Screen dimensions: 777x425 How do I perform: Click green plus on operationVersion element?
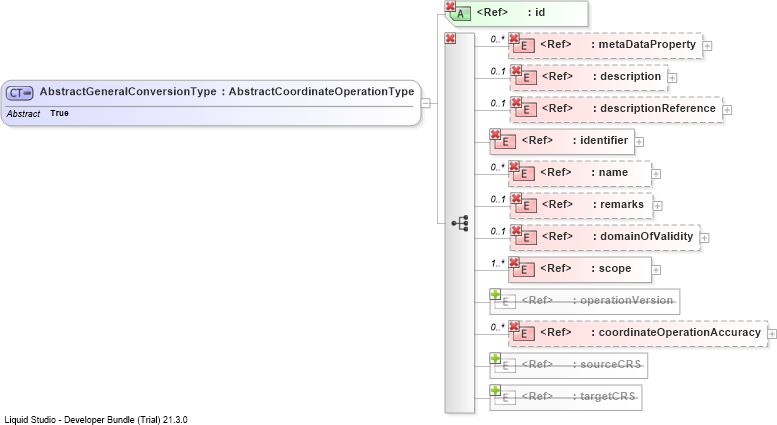pos(495,294)
